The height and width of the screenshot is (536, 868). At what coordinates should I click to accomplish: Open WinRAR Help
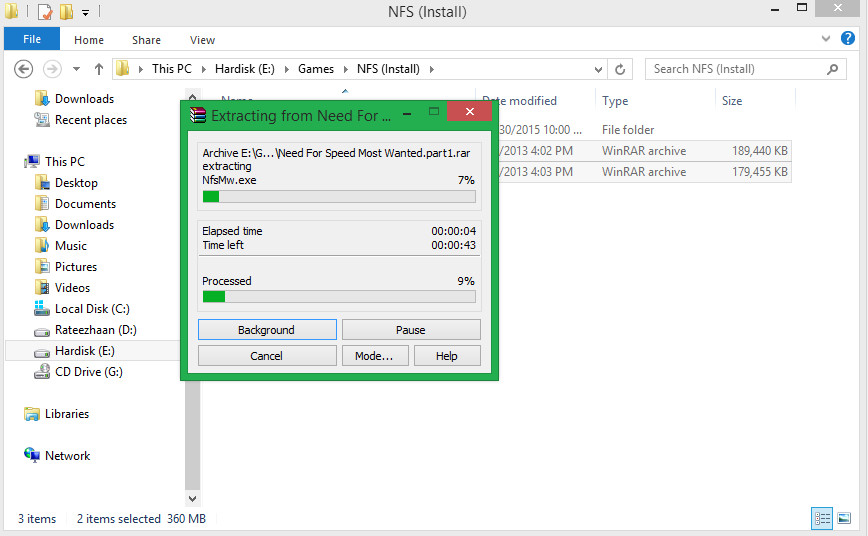click(447, 355)
